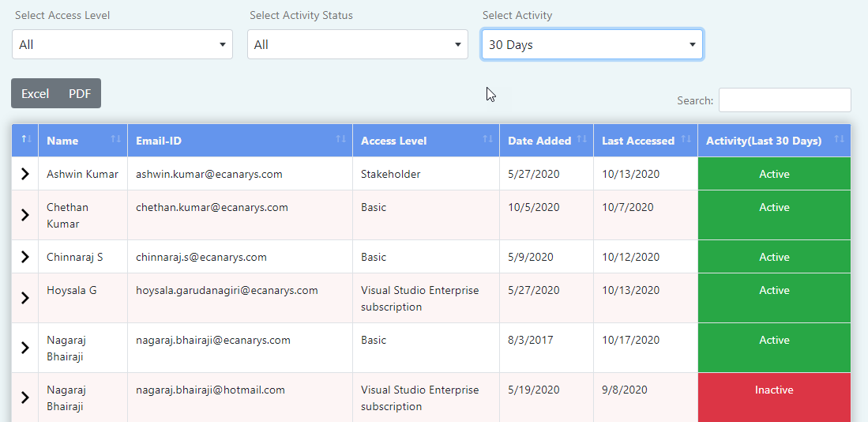Screen dimensions: 868x422
Task: Sort by Activity(Last 30 Days) column
Action: pos(774,141)
